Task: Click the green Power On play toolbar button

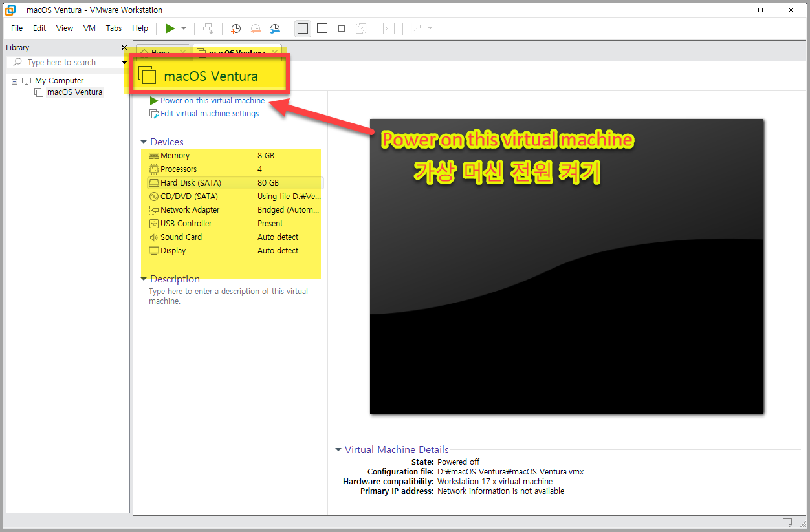Action: point(170,28)
